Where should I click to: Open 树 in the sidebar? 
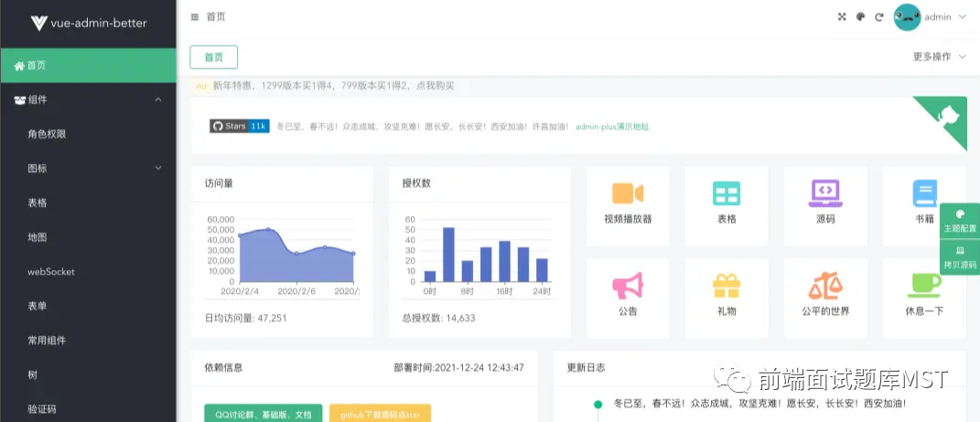(x=88, y=374)
